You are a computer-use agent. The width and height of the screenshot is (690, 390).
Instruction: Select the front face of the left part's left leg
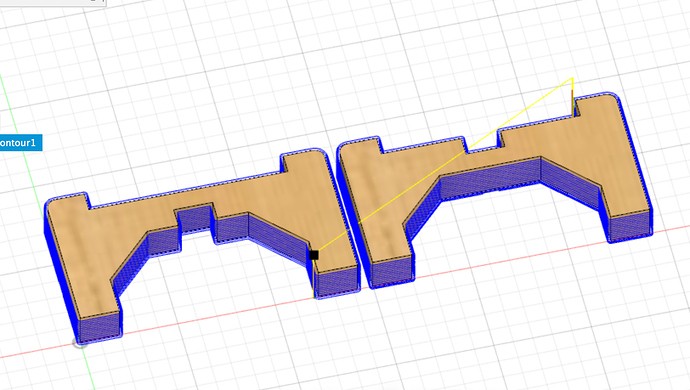tap(99, 327)
